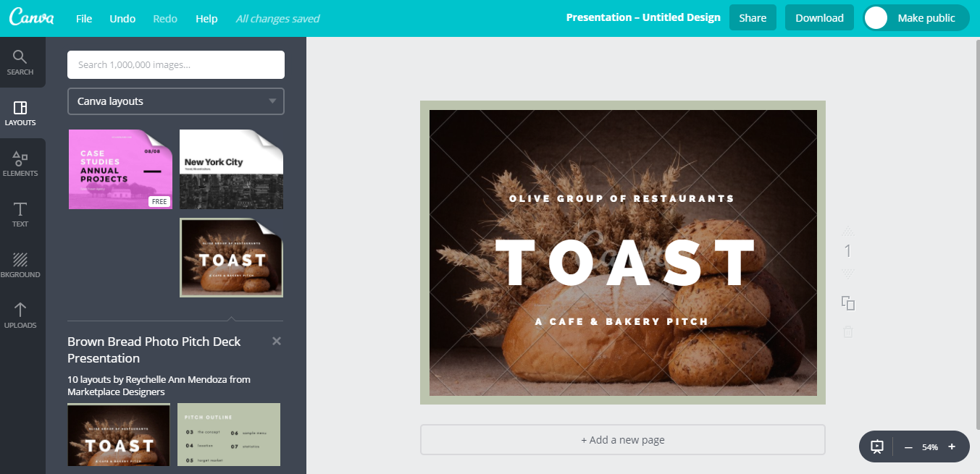The height and width of the screenshot is (474, 980).
Task: Click the search images input field
Action: click(x=176, y=64)
